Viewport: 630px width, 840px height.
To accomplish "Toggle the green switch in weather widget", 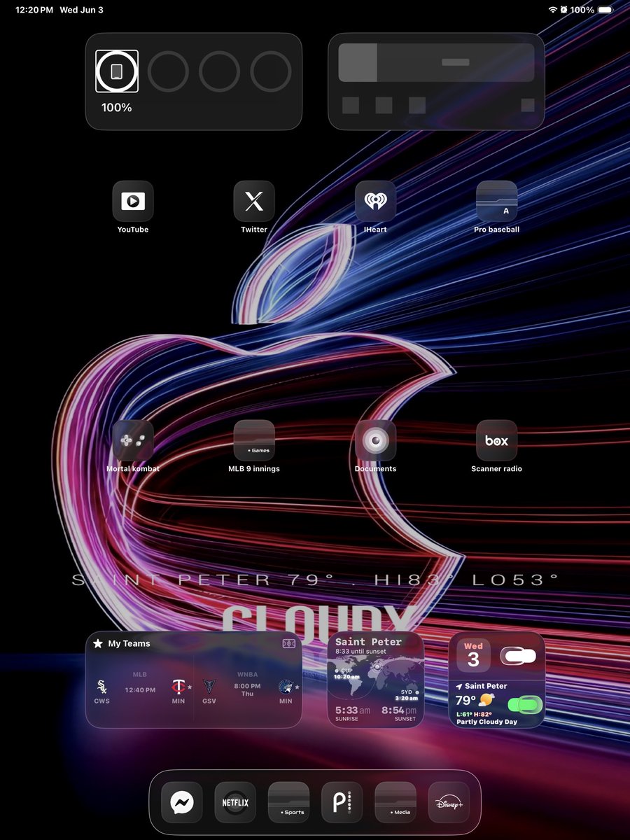I will 525,703.
